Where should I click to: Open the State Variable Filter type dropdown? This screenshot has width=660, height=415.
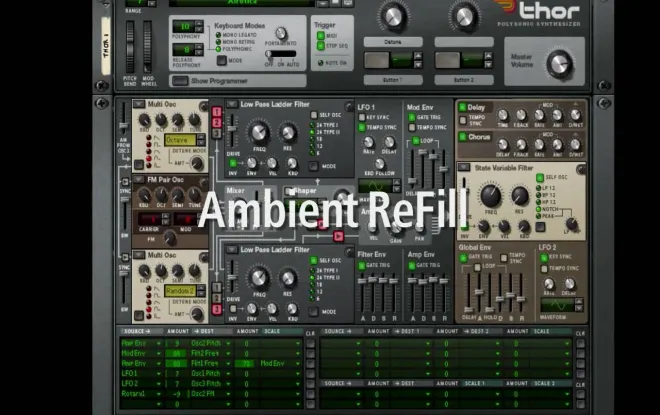tap(464, 167)
